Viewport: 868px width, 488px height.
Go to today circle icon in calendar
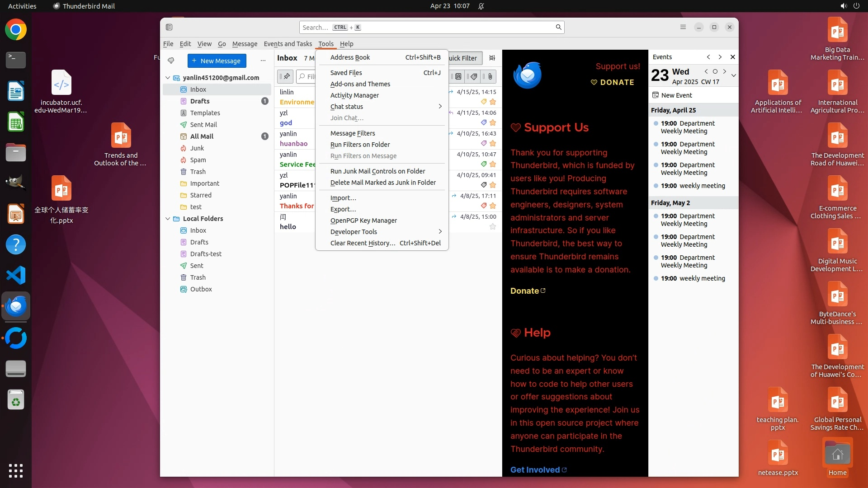point(715,71)
